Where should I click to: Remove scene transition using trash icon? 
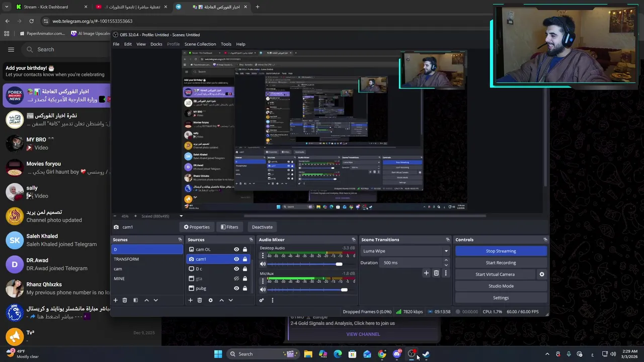click(x=436, y=273)
